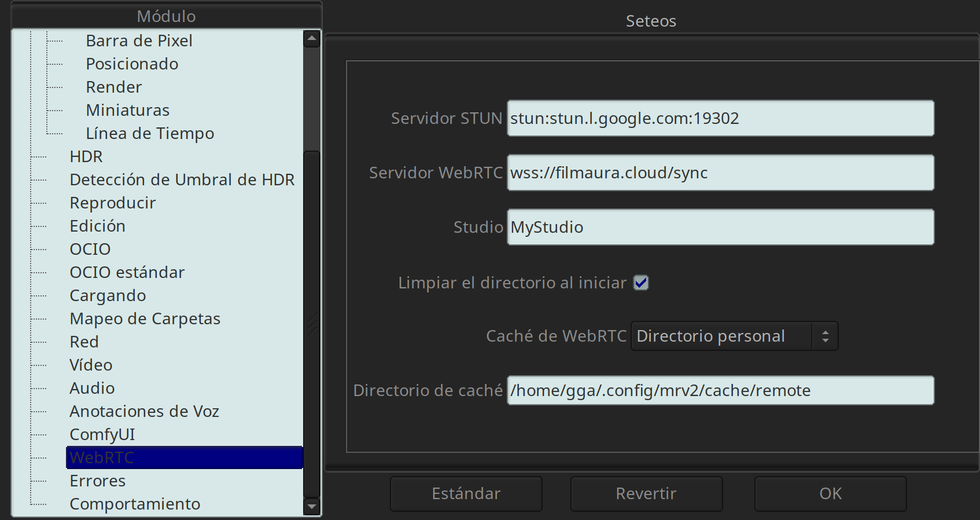Screen dimensions: 980x520
Task: Click module list scroll up arrow
Action: click(x=312, y=39)
